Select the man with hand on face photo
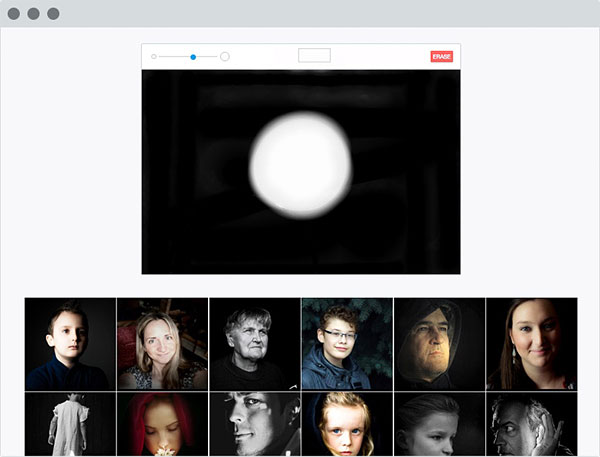This screenshot has height=457, width=600. [x=531, y=424]
